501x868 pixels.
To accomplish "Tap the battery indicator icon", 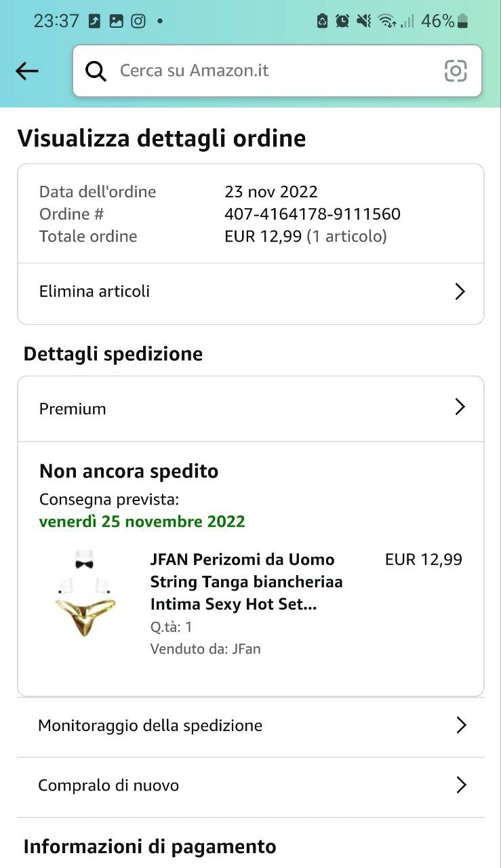I will tap(463, 21).
